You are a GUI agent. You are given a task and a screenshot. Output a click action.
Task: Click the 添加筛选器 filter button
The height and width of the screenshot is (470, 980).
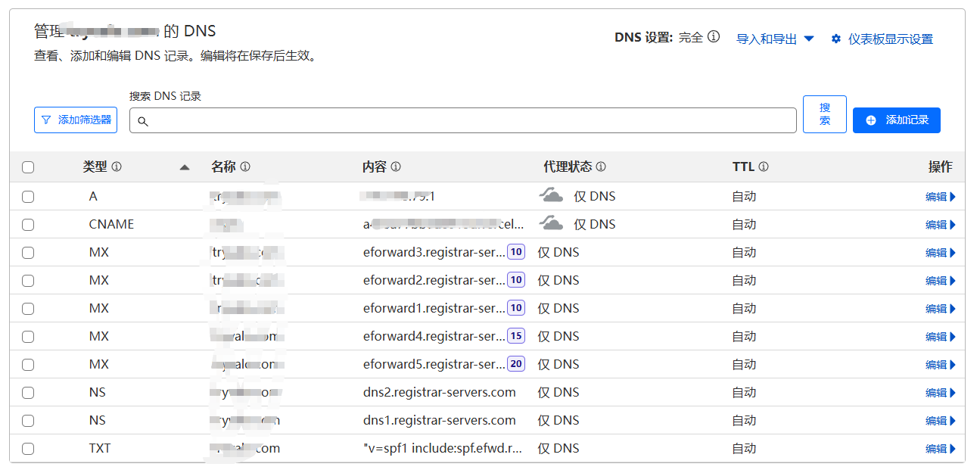tap(76, 120)
